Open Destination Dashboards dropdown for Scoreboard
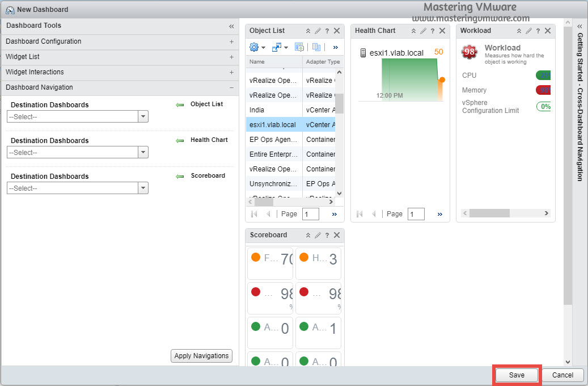Screen dimensions: 588x386 143,188
